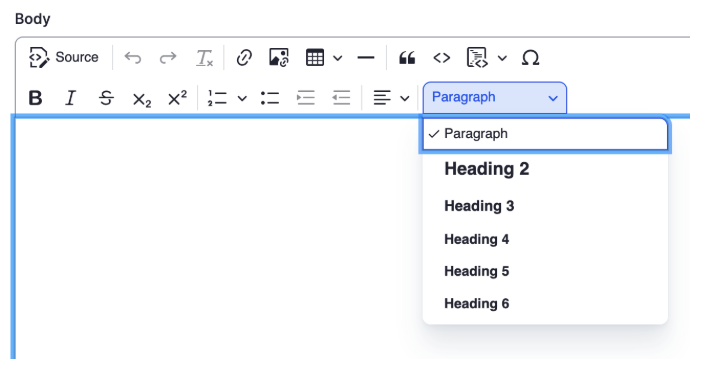The image size is (705, 373).
Task: Expand the text alignment dropdown arrow
Action: [405, 98]
